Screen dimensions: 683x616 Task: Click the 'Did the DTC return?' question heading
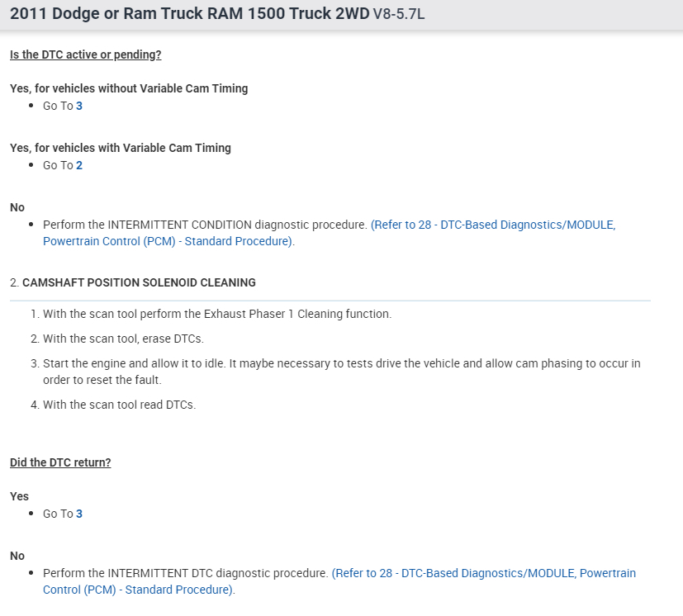[x=60, y=462]
